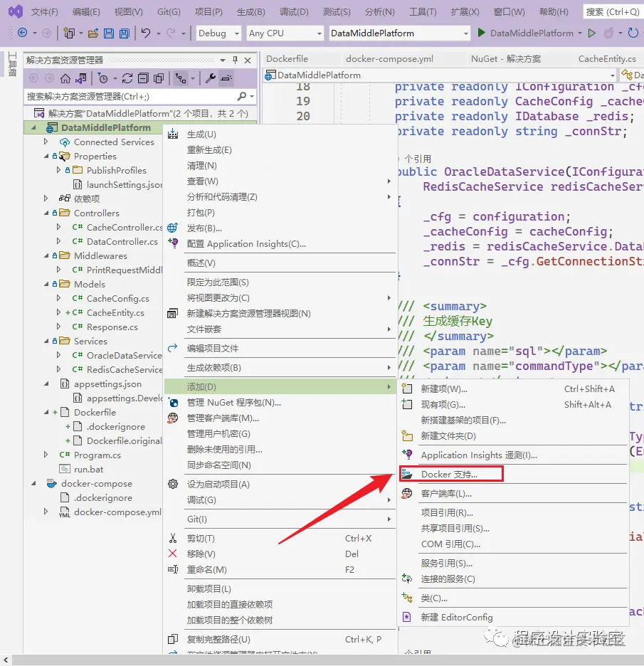
Task: Open the Solution Explorer window options arrow
Action: point(223,60)
